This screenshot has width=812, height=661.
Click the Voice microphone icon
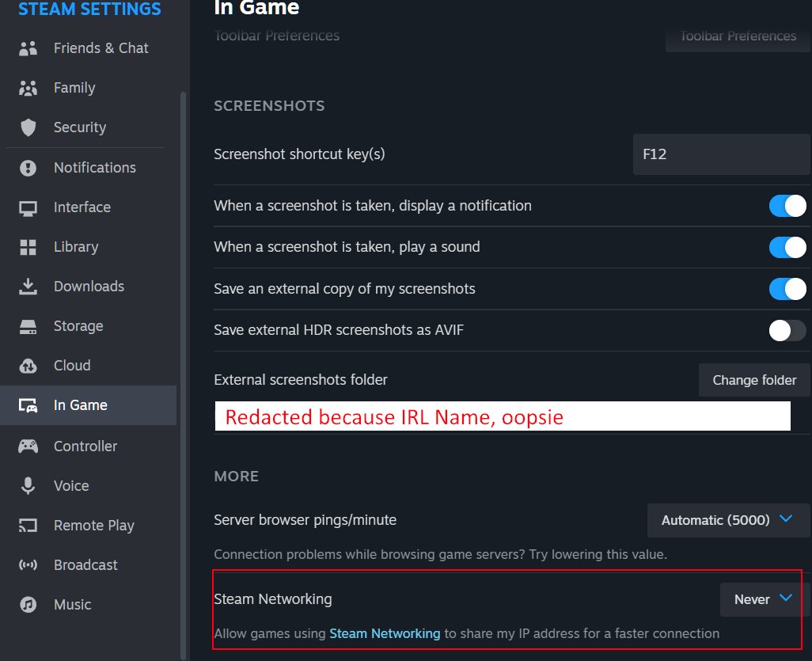(28, 486)
